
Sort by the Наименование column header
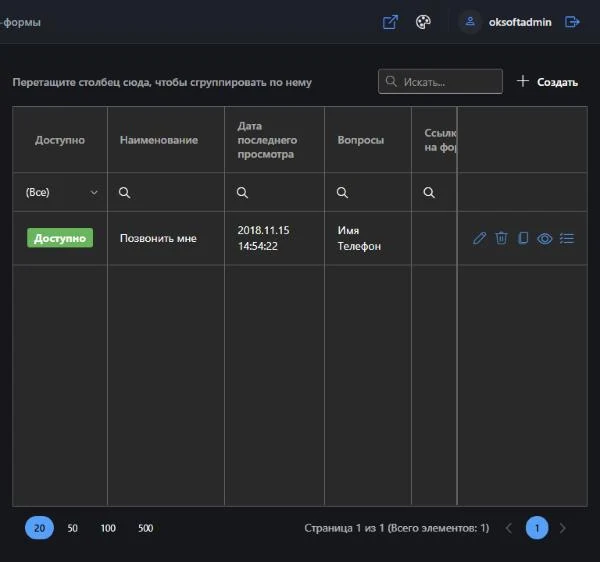(166, 140)
